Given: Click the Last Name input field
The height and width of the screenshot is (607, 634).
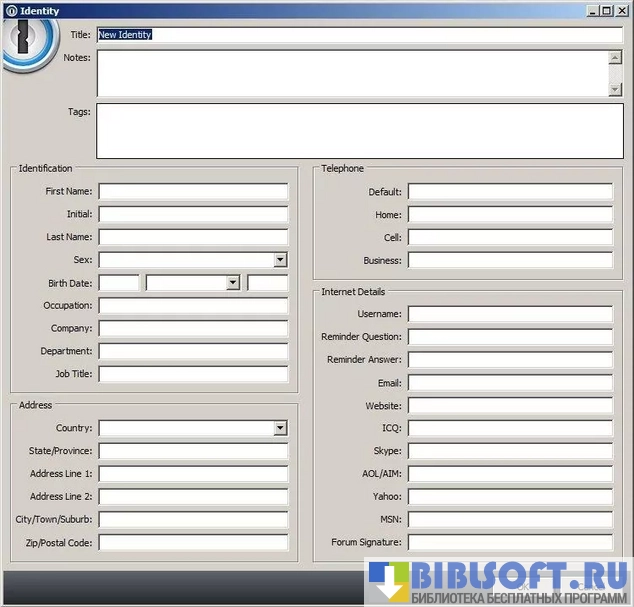Looking at the screenshot, I should (193, 237).
